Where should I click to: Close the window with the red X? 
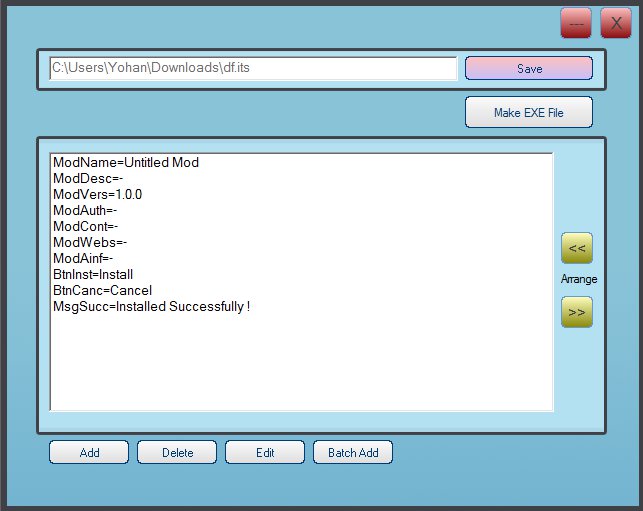click(x=616, y=23)
